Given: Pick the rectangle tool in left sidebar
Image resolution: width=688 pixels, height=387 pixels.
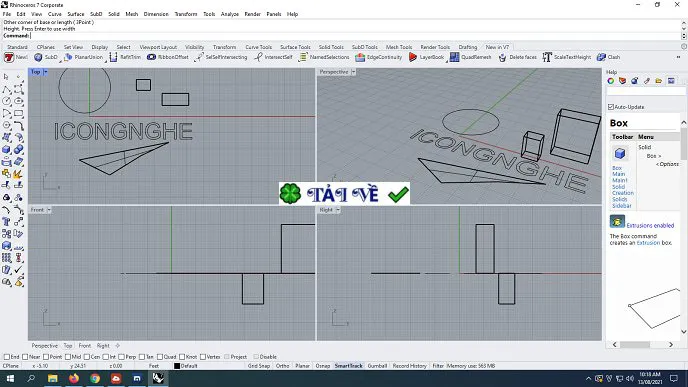Looking at the screenshot, I should coord(18,114).
